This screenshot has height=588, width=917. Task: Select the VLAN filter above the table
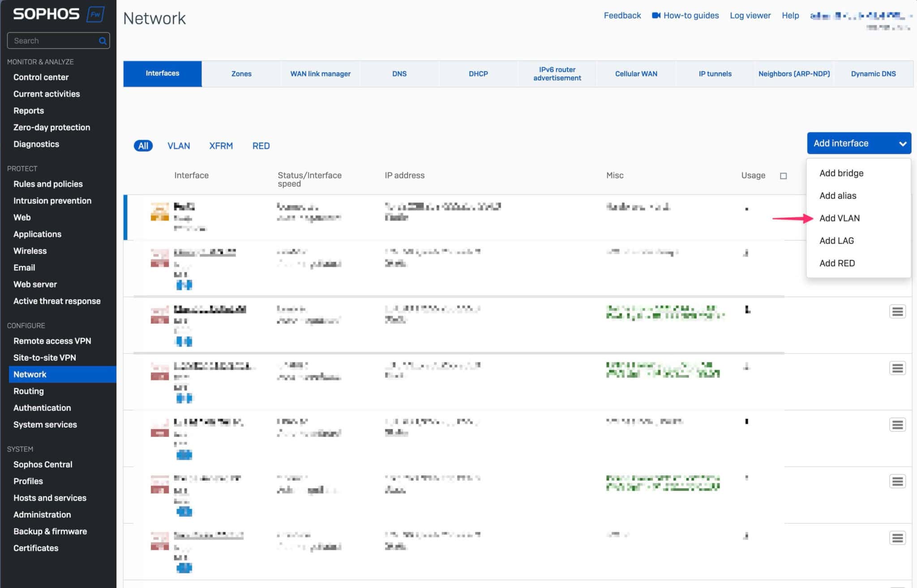(179, 146)
